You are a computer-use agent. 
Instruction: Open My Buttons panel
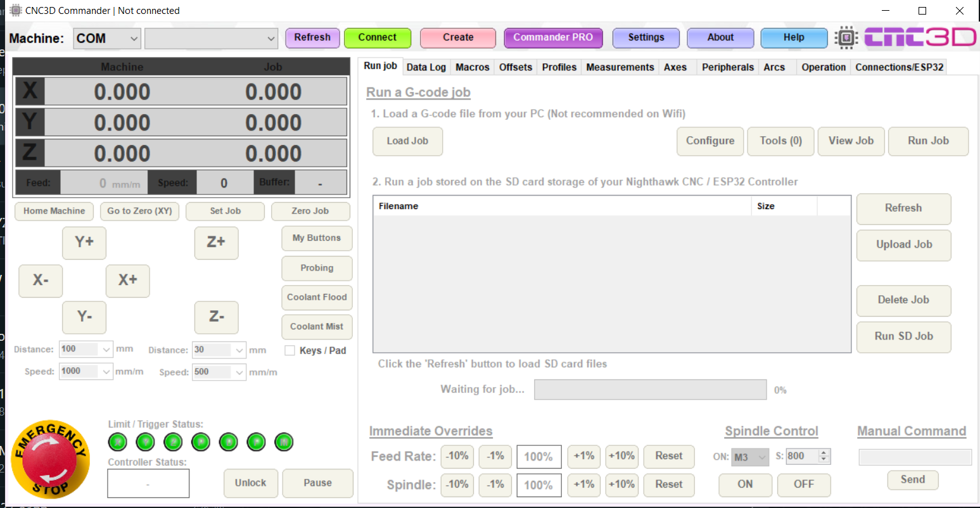[317, 238]
